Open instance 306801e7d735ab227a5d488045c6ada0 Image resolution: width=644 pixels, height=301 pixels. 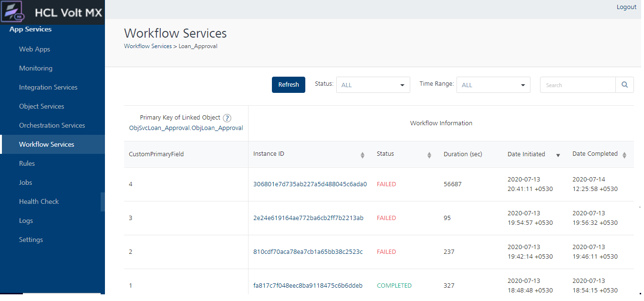[310, 184]
